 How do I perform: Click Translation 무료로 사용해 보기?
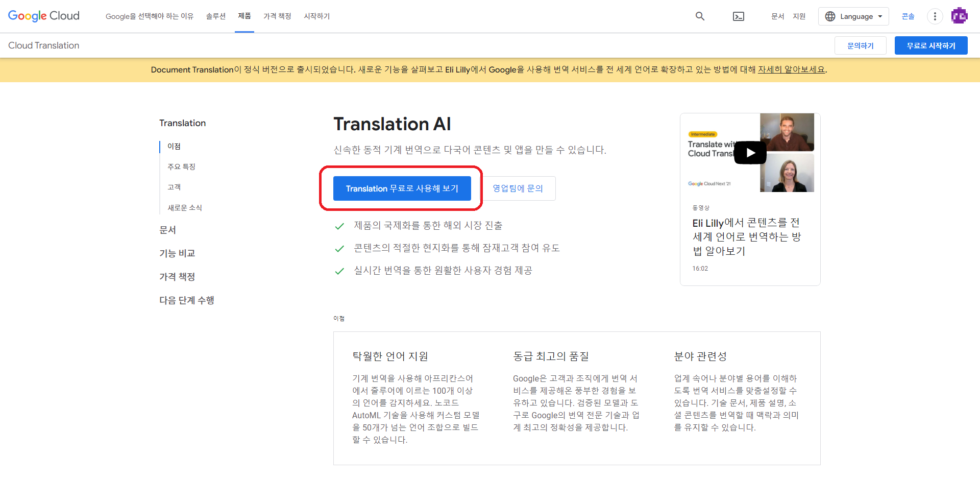402,188
